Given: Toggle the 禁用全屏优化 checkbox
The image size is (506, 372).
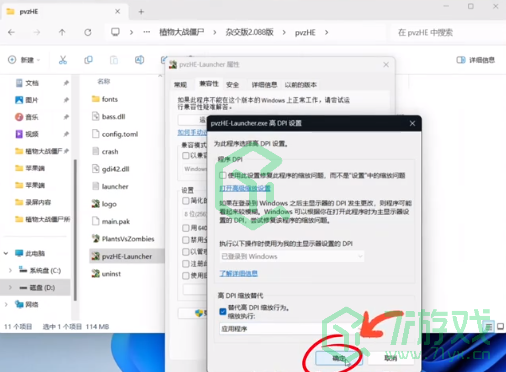Looking at the screenshot, I should [x=186, y=240].
